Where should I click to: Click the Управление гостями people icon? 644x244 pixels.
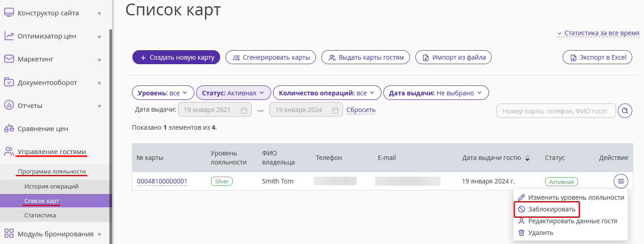[9, 151]
